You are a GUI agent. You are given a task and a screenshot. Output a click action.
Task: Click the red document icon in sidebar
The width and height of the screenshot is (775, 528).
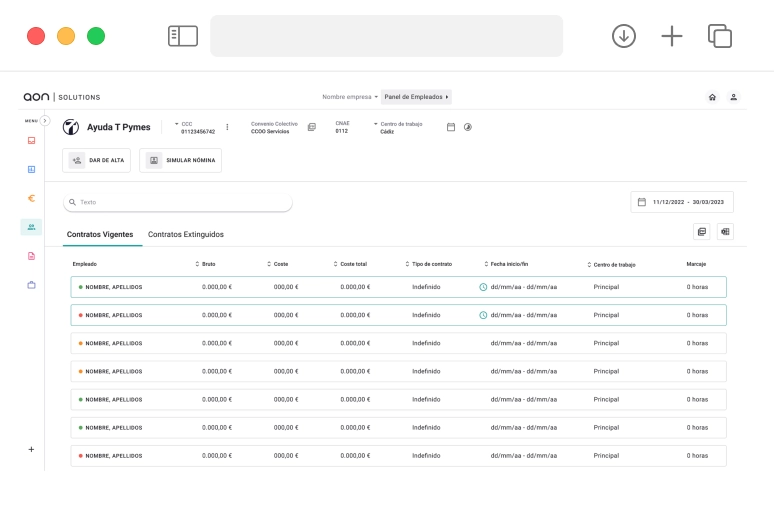point(31,256)
